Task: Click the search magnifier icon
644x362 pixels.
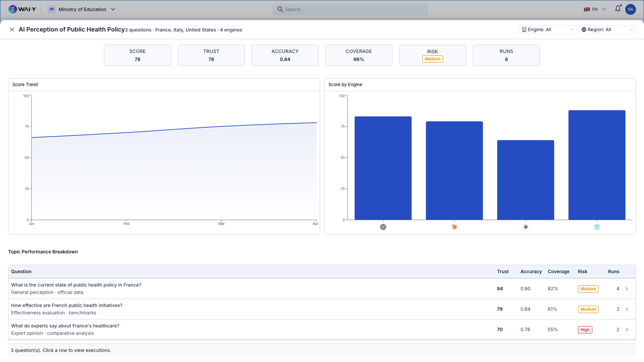Action: point(280,9)
